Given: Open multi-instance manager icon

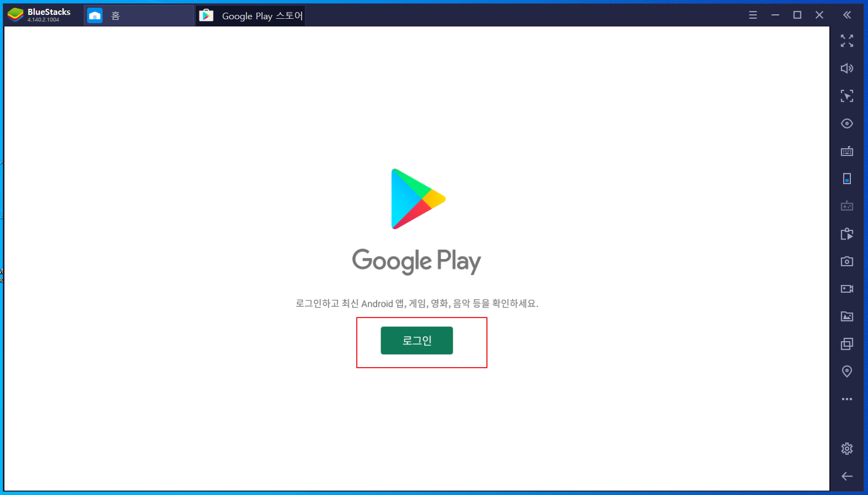Looking at the screenshot, I should click(x=847, y=344).
